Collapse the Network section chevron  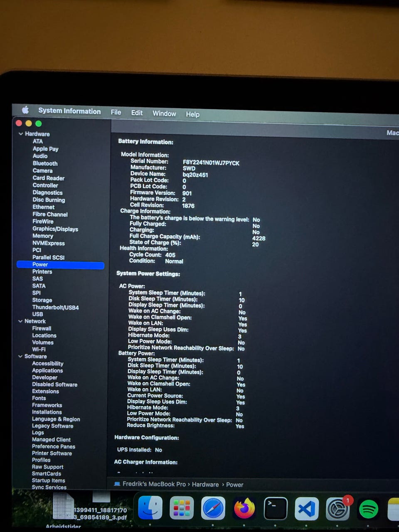[20, 321]
